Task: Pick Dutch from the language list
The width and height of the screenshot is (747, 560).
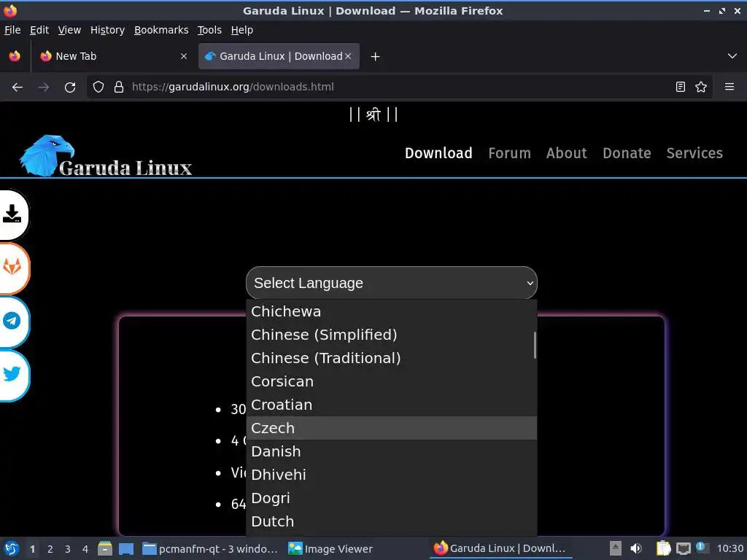Action: [x=392, y=521]
